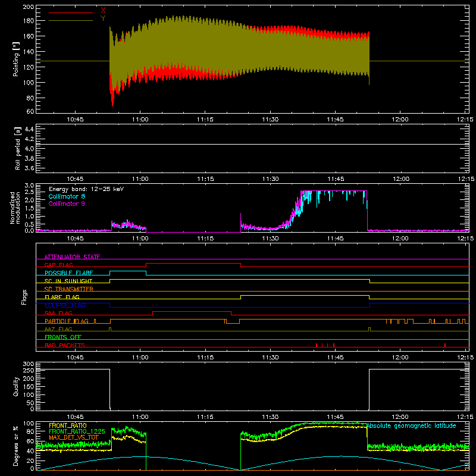This screenshot has width=476, height=476.
Task: Select the orange MAX_DET_VS_TOT legend entry
Action: [x=74, y=437]
